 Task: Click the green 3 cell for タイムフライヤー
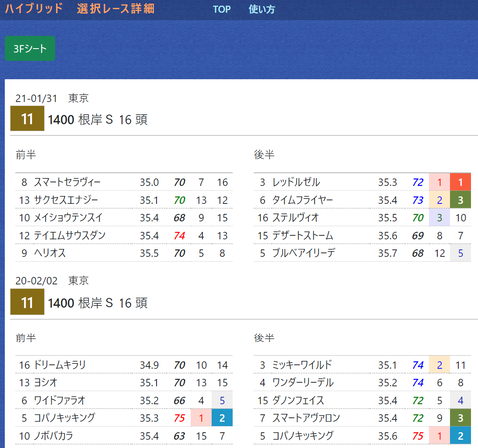click(460, 200)
